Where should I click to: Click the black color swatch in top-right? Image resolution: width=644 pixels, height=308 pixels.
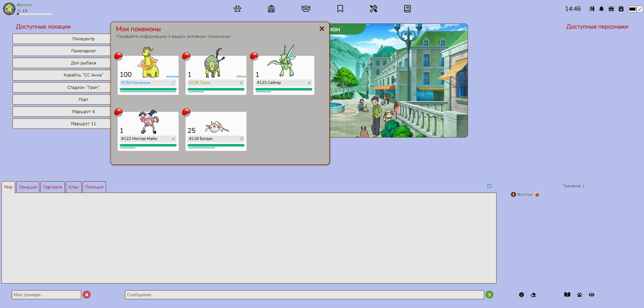point(632,9)
